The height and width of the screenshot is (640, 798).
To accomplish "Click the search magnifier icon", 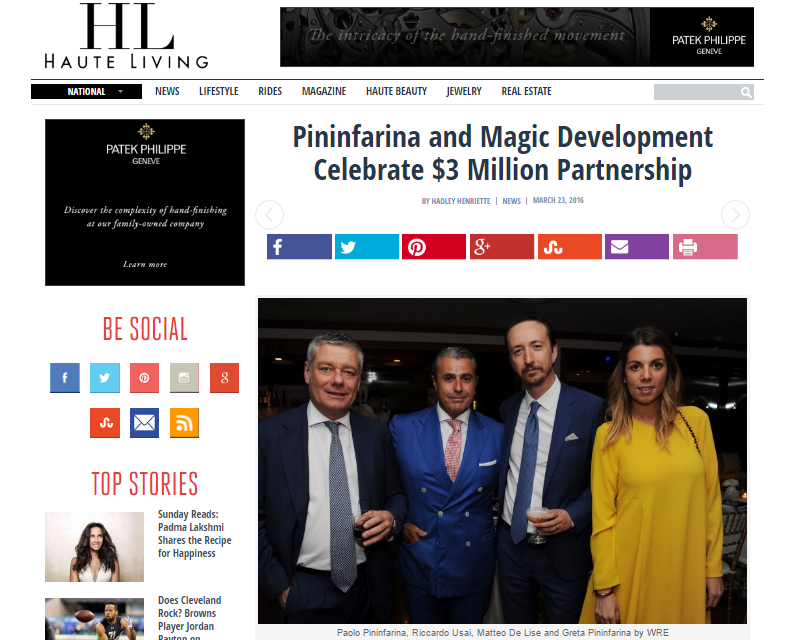I will [746, 92].
